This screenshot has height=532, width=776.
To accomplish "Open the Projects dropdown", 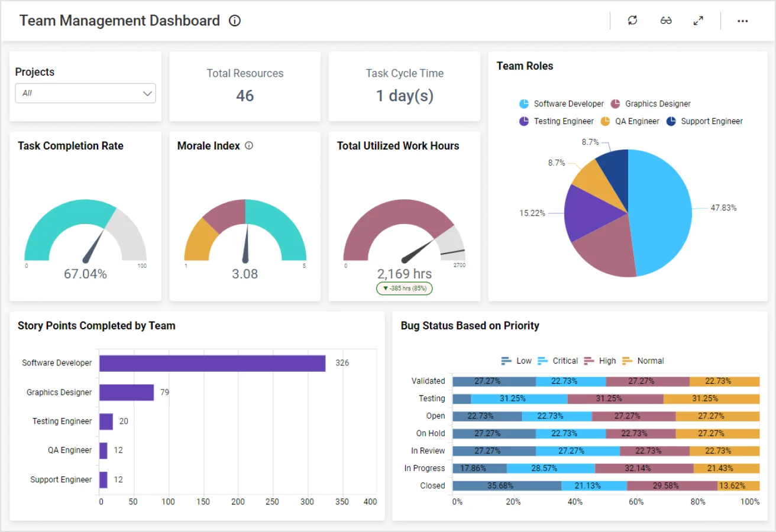I will coord(85,93).
